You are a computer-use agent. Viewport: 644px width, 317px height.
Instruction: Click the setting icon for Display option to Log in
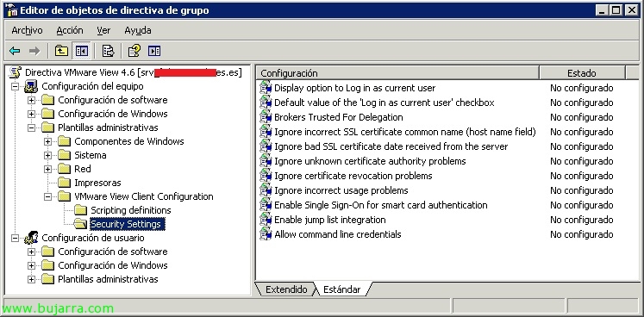click(x=266, y=88)
